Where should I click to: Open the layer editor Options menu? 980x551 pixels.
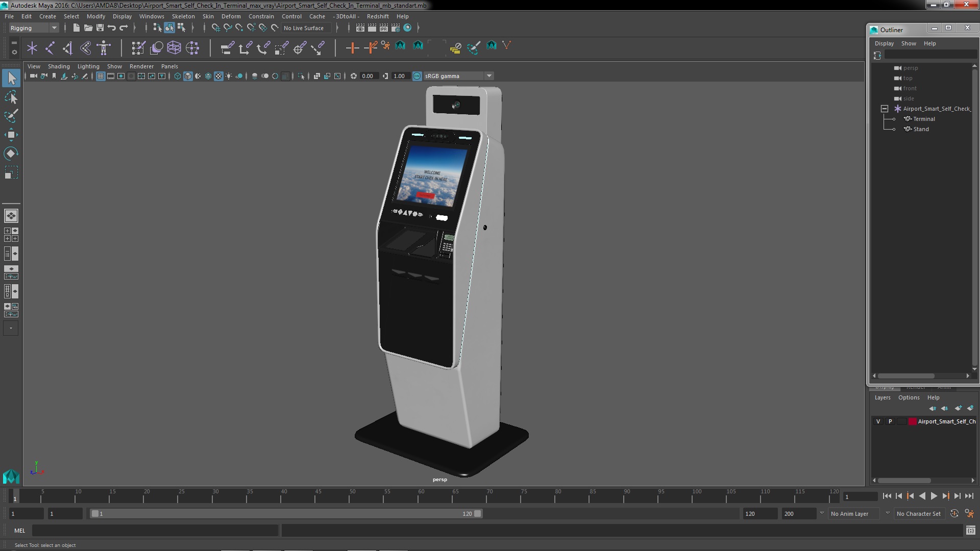(x=909, y=397)
